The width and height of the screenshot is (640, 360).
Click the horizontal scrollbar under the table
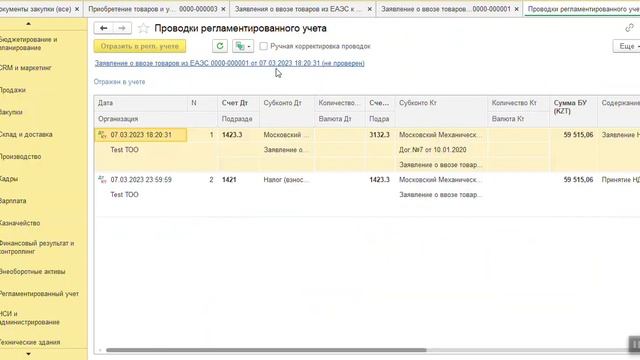click(266, 350)
